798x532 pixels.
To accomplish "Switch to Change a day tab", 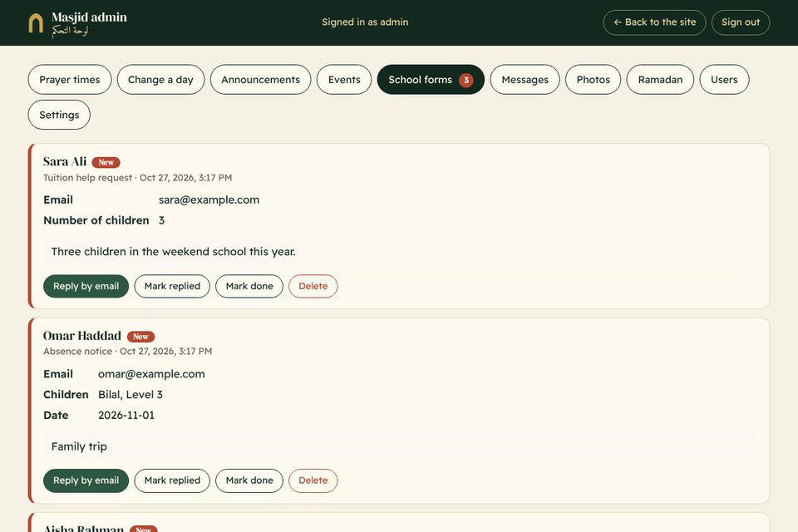I will [160, 80].
